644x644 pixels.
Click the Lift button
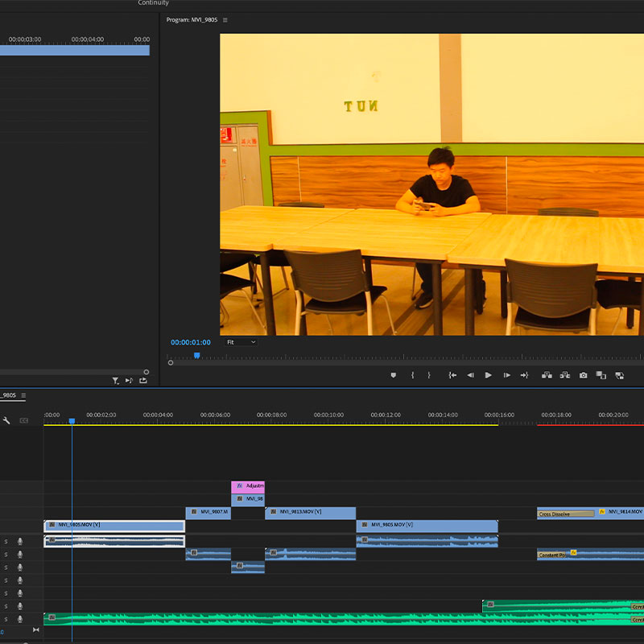[x=547, y=375]
